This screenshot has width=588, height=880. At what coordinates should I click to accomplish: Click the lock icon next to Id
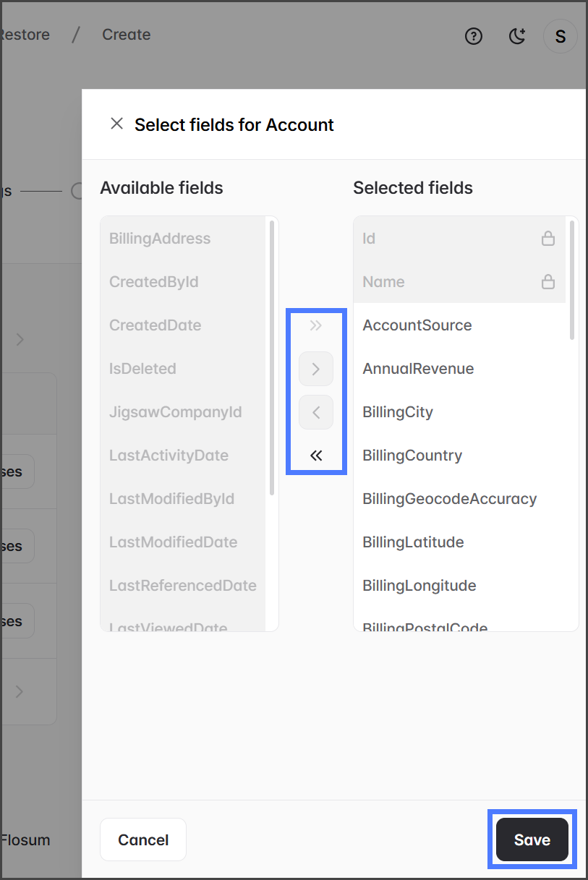pos(548,239)
